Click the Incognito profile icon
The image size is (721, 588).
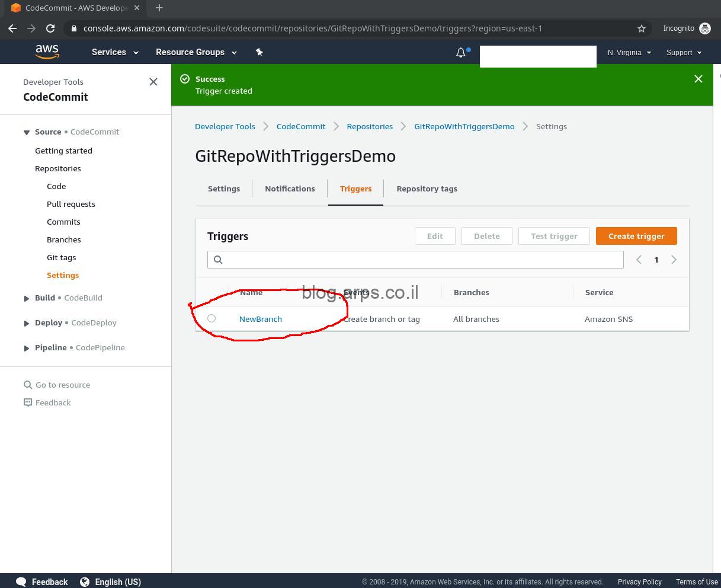705,28
